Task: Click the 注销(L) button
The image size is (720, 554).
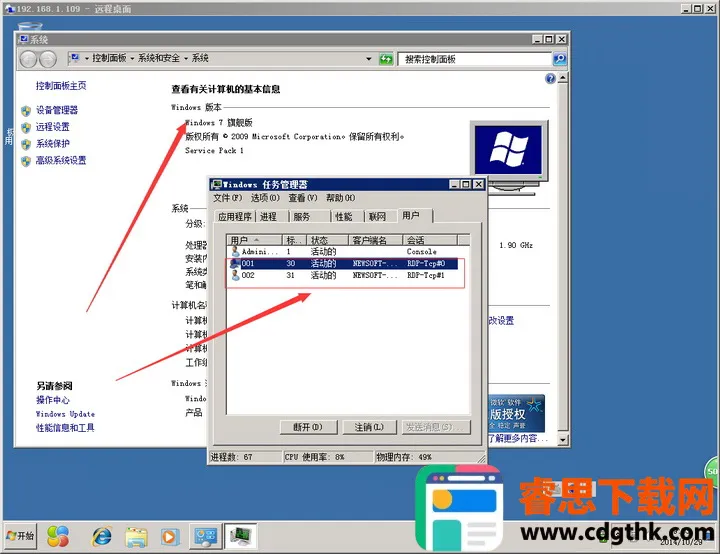Action: 369,427
